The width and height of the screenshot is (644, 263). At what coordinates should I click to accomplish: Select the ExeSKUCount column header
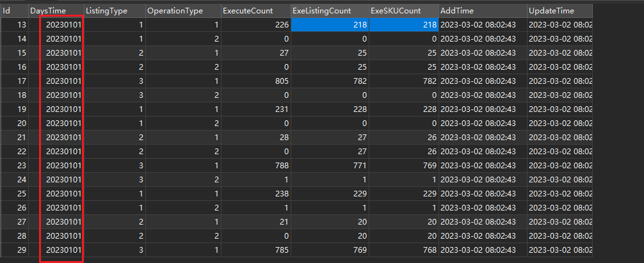(x=403, y=11)
